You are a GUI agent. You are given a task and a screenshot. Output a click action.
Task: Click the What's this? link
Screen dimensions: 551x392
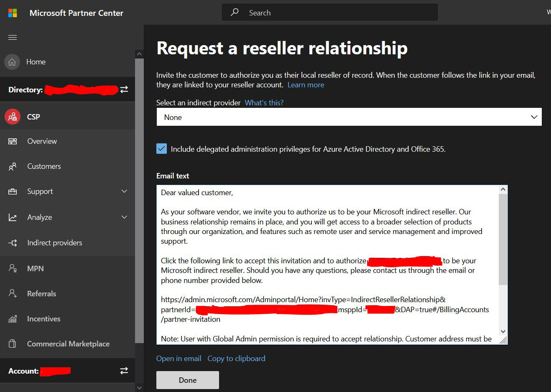264,103
